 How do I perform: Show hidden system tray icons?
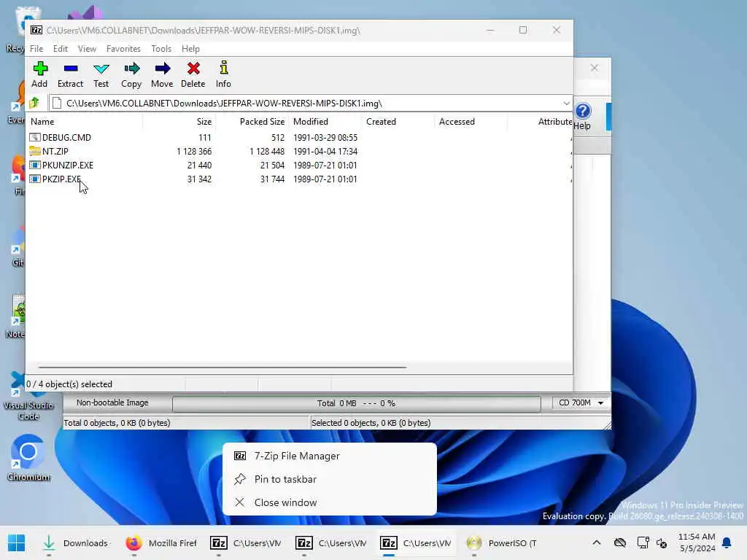pos(597,542)
